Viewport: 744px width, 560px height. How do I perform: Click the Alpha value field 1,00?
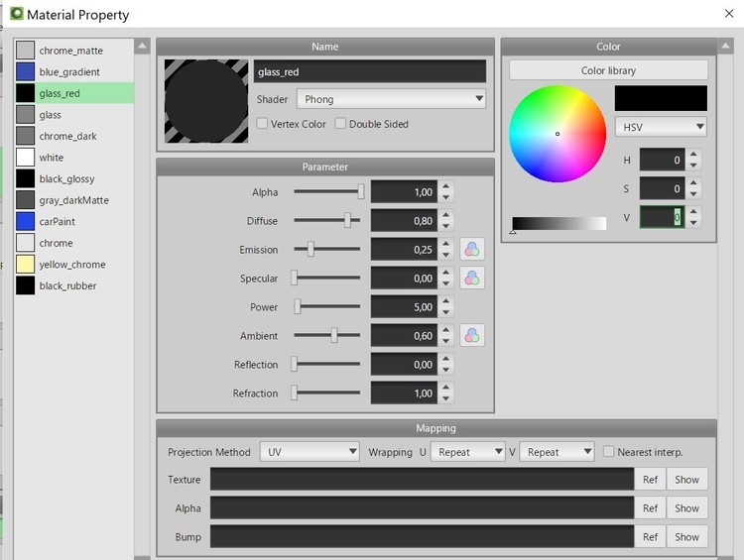405,191
